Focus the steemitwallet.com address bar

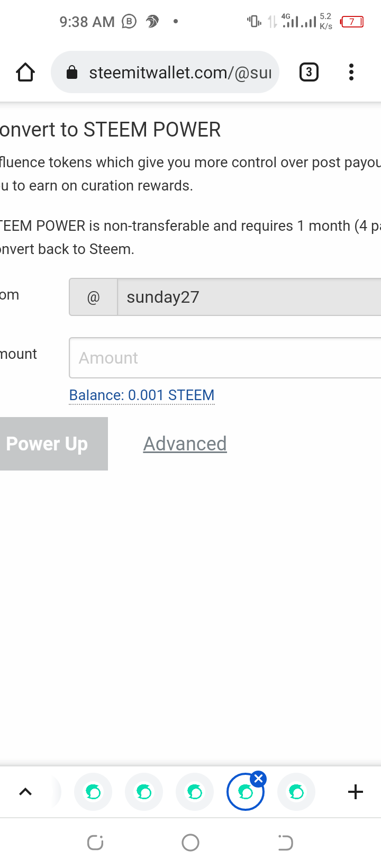coord(180,73)
